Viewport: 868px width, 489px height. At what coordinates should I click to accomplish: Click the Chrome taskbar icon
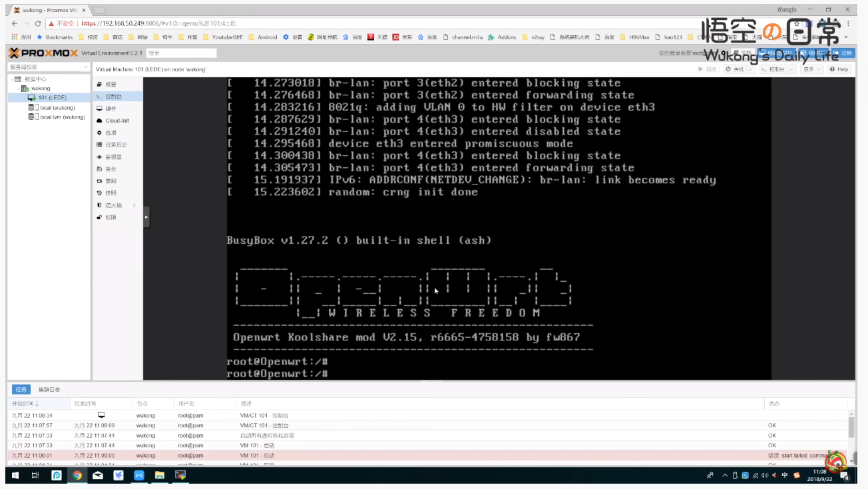click(77, 475)
